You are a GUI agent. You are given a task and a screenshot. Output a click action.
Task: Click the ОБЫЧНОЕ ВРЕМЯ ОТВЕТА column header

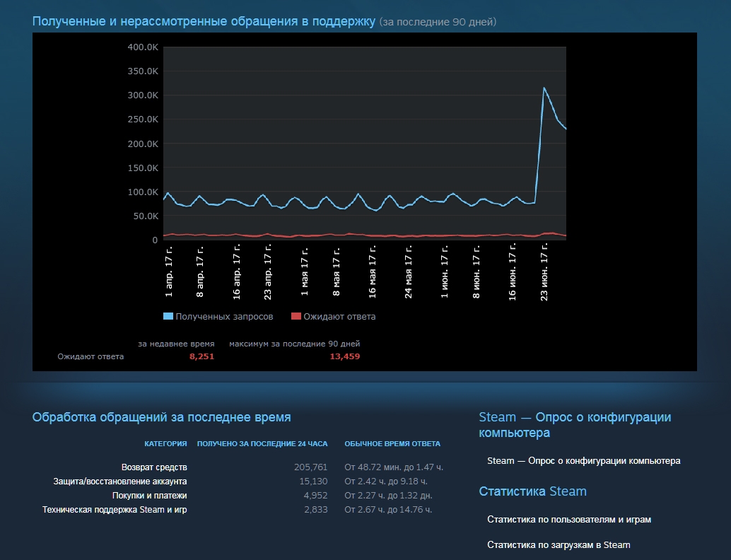pyautogui.click(x=392, y=444)
